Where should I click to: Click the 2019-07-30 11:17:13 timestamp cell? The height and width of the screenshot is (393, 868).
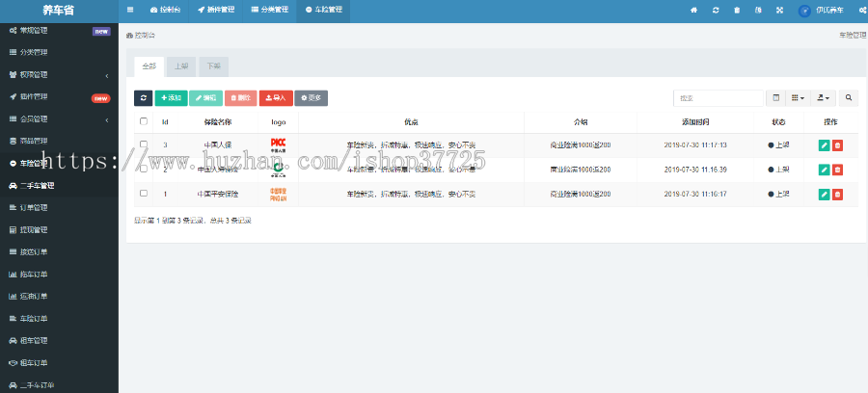[695, 145]
